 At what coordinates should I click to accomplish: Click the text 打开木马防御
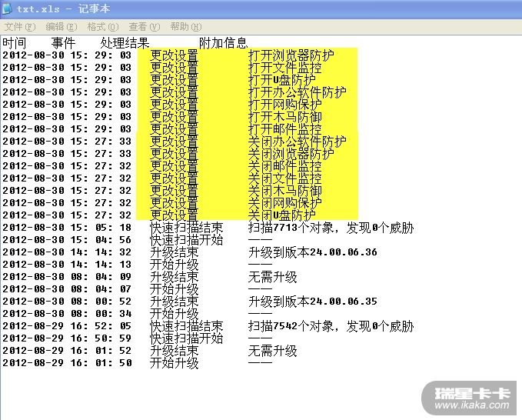(285, 117)
